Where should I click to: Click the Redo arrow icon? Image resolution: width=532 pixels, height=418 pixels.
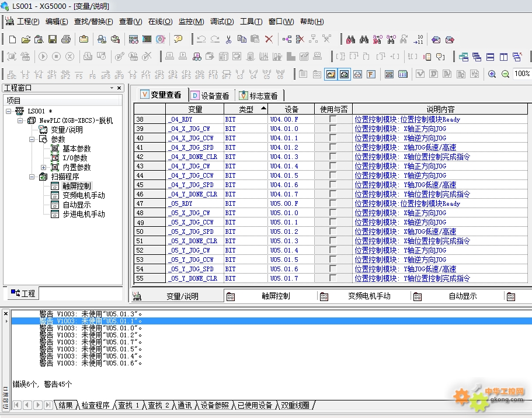[215, 39]
